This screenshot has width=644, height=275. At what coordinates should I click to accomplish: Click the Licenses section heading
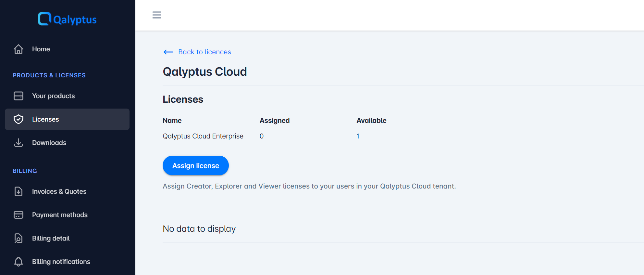(x=183, y=99)
